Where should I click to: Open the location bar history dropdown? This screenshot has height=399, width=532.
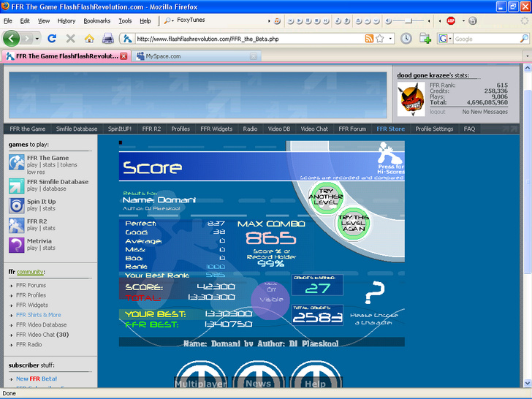(x=390, y=39)
